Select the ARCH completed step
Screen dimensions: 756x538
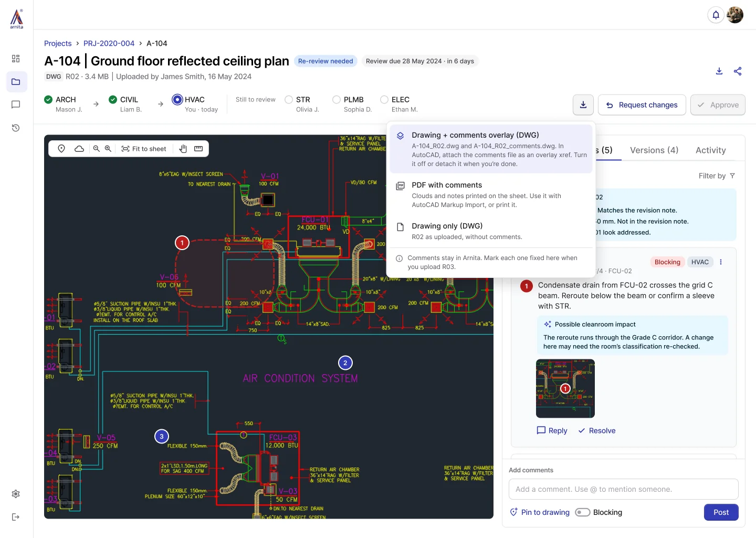point(64,104)
